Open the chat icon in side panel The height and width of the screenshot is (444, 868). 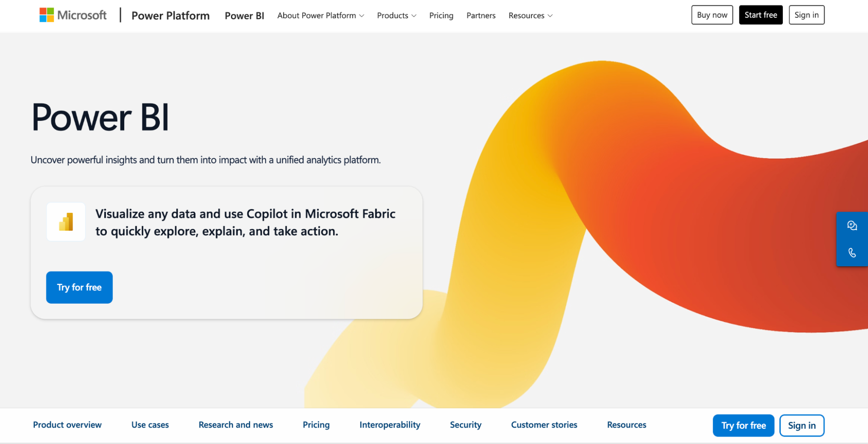tap(852, 225)
